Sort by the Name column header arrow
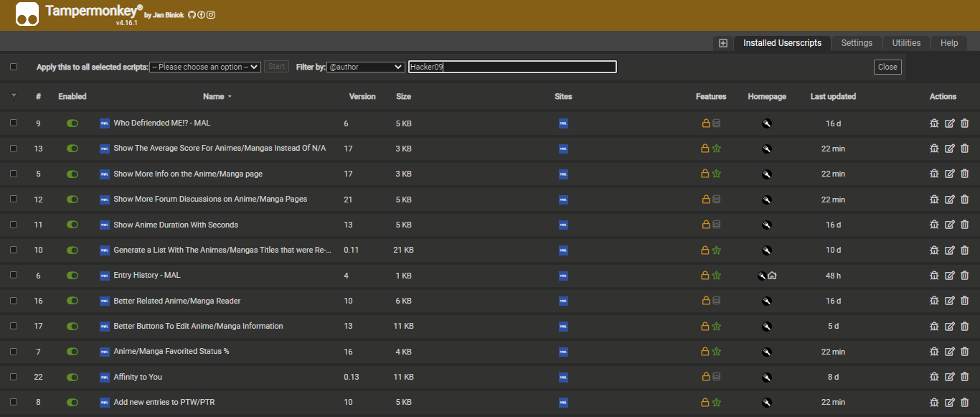The width and height of the screenshot is (980, 417). click(x=230, y=97)
